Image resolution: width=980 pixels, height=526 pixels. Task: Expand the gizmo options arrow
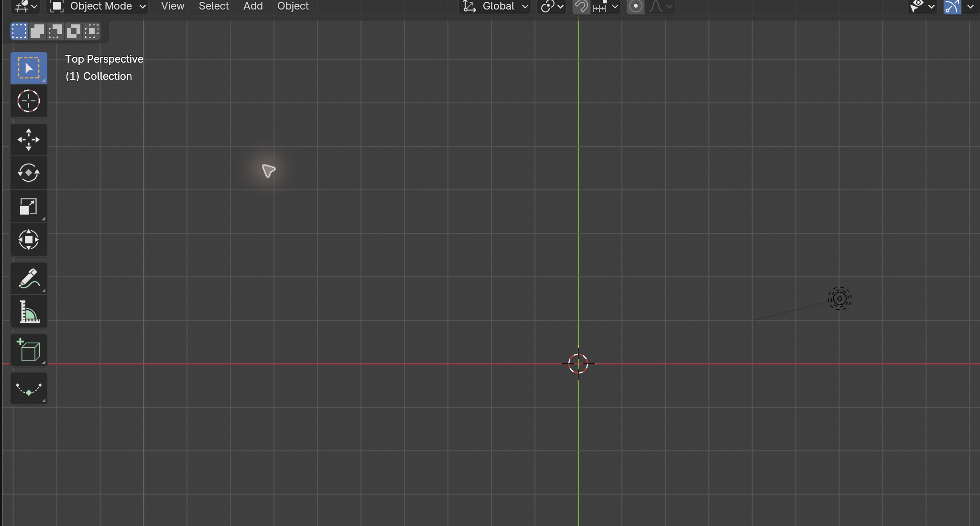pos(970,6)
